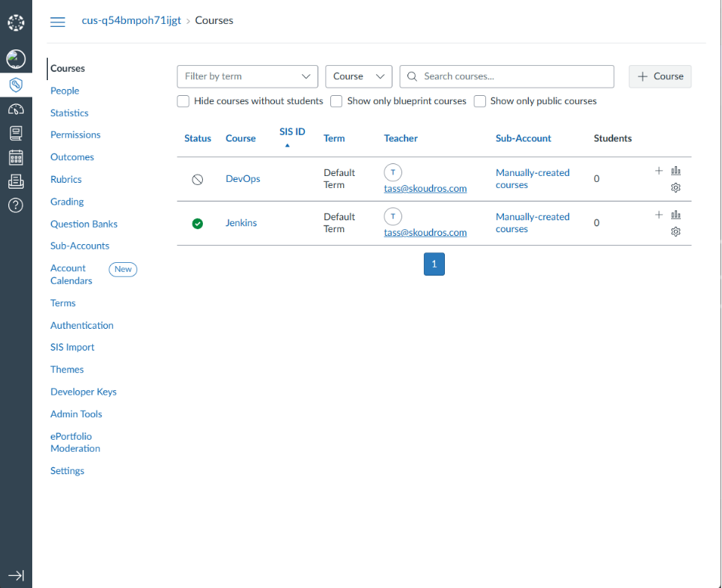Open Grading in account menu
The width and height of the screenshot is (722, 588).
(x=67, y=201)
